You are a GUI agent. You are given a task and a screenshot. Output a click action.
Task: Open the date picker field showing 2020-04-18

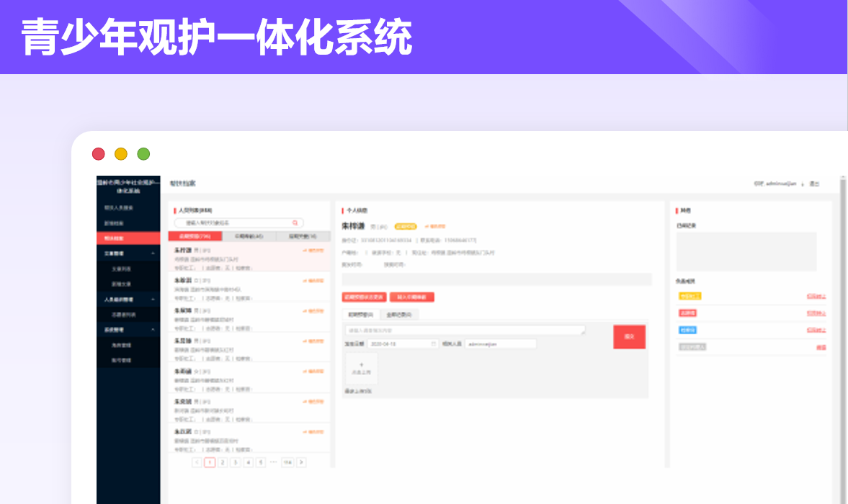coord(402,343)
